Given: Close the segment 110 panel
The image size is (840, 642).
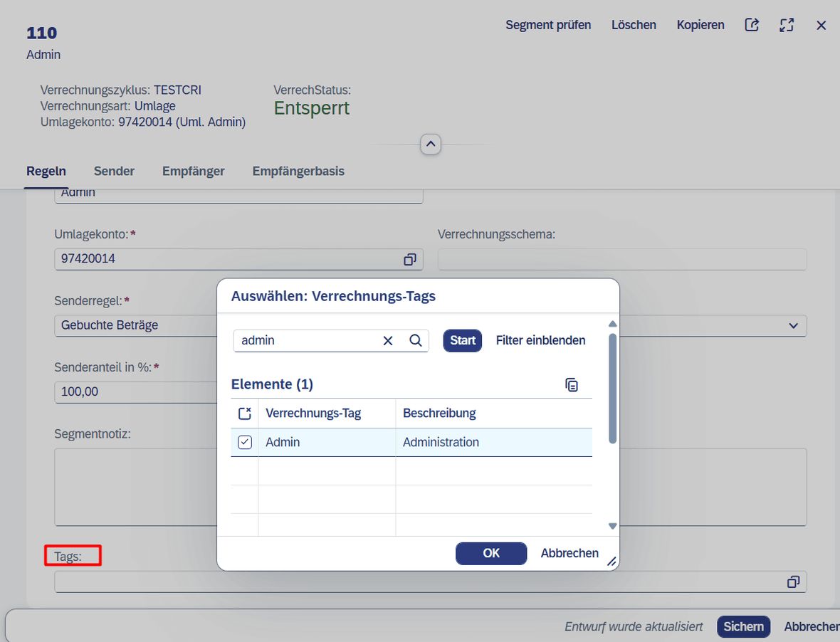Looking at the screenshot, I should click(821, 25).
